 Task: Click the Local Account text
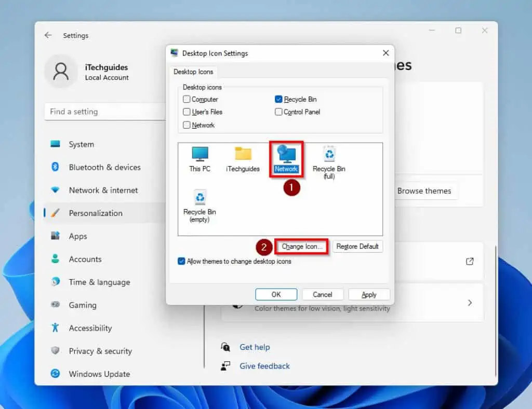[x=107, y=78]
